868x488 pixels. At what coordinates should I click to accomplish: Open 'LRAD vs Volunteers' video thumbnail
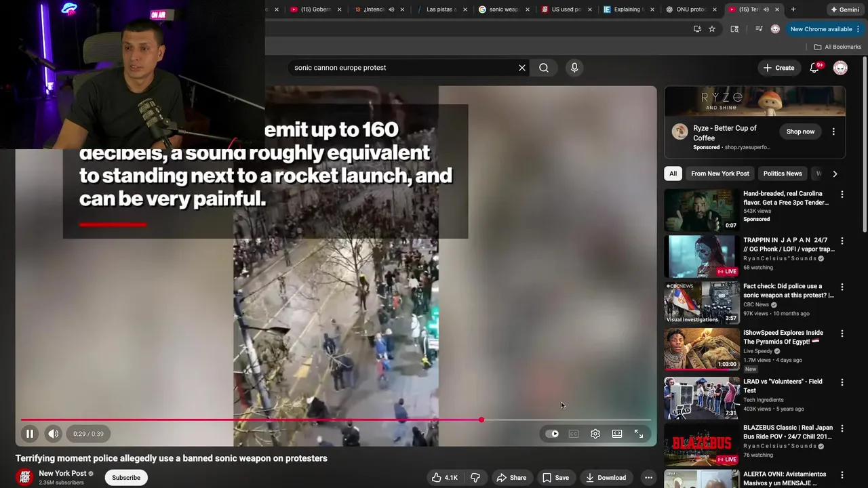[x=701, y=398]
